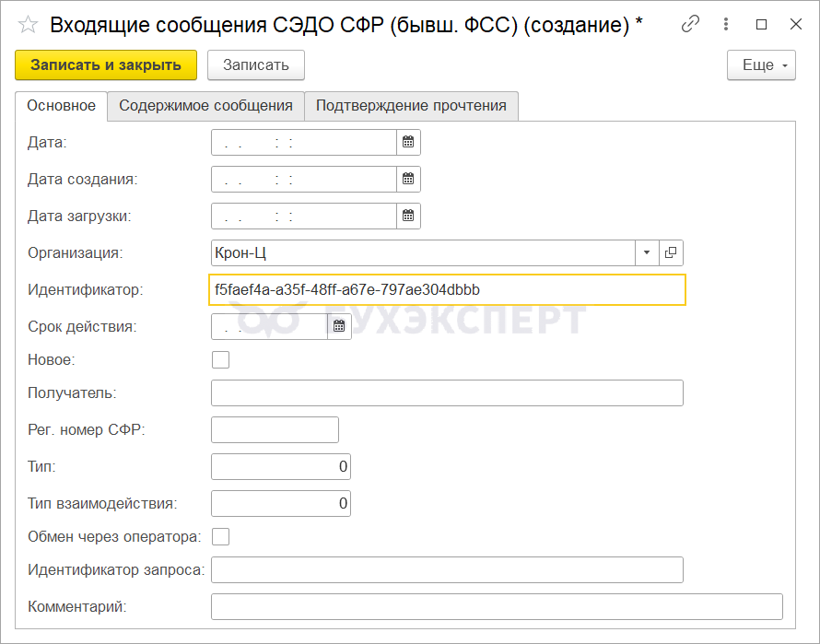Add form to favorites with star icon
The height and width of the screenshot is (644, 820).
[29, 25]
